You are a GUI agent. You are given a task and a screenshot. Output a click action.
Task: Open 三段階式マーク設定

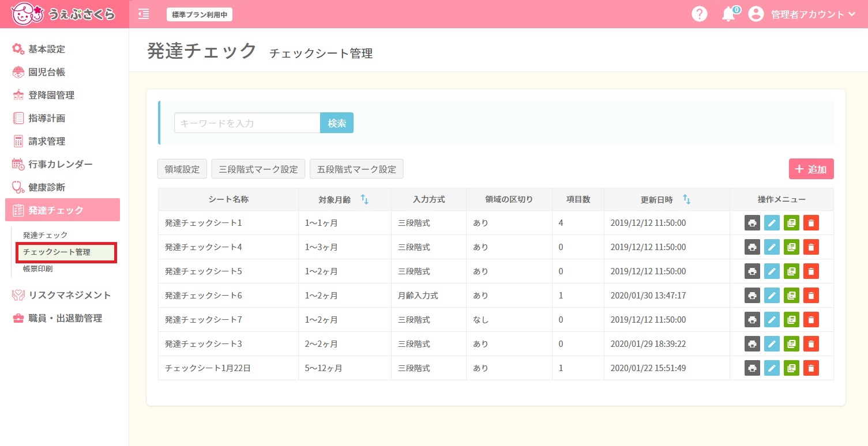[x=258, y=169]
